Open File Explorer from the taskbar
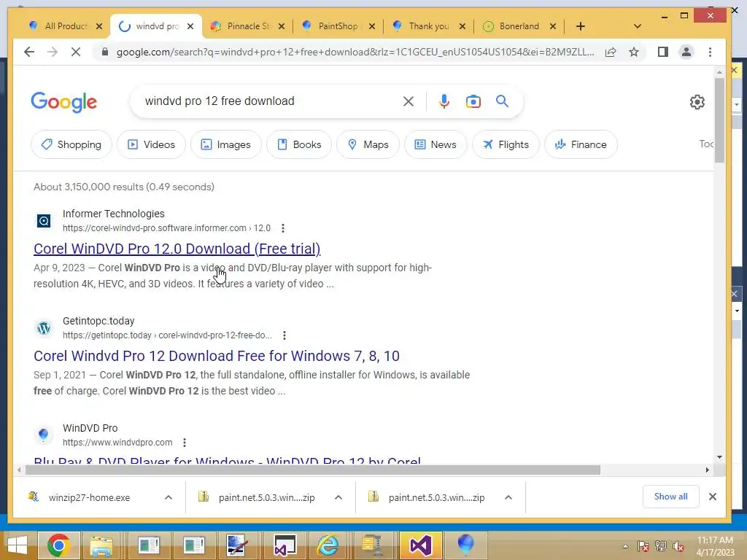747x560 pixels. click(101, 545)
